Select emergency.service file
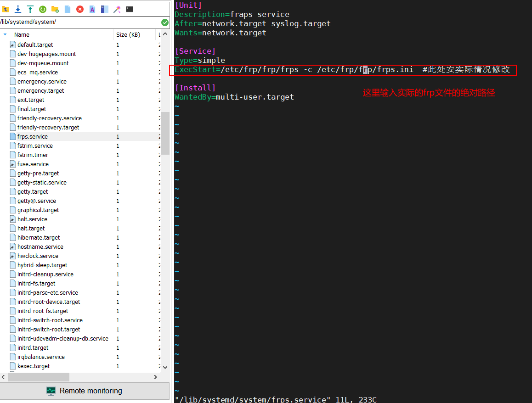Viewport: 532px width, 403px height. coord(42,81)
